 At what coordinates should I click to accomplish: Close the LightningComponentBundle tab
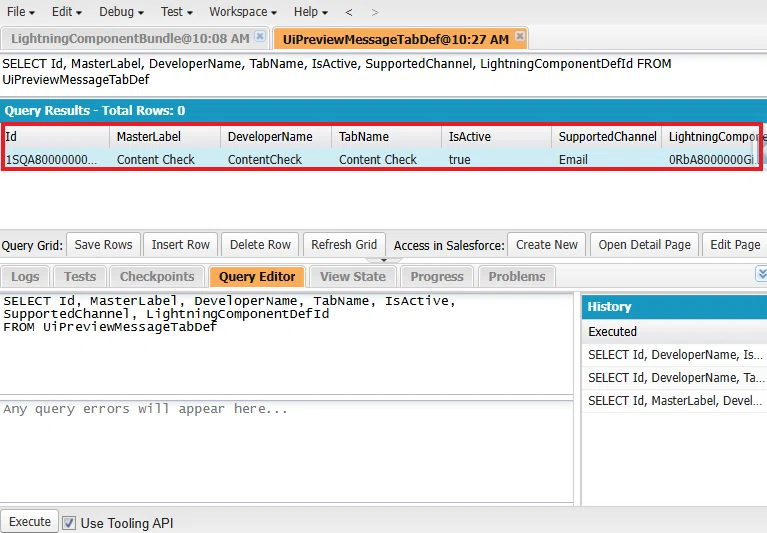click(x=260, y=37)
